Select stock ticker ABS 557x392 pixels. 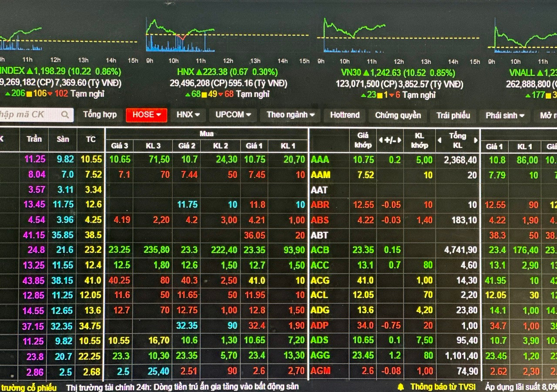pyautogui.click(x=320, y=220)
